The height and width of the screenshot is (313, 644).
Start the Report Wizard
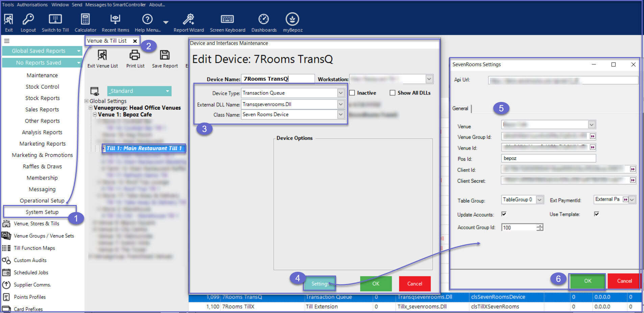click(x=189, y=19)
